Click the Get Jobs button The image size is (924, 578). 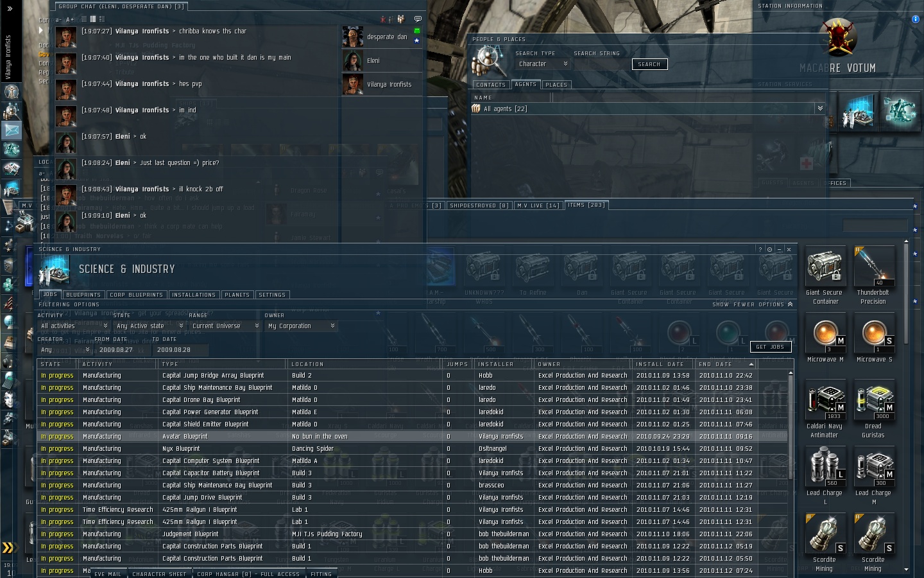tap(770, 347)
